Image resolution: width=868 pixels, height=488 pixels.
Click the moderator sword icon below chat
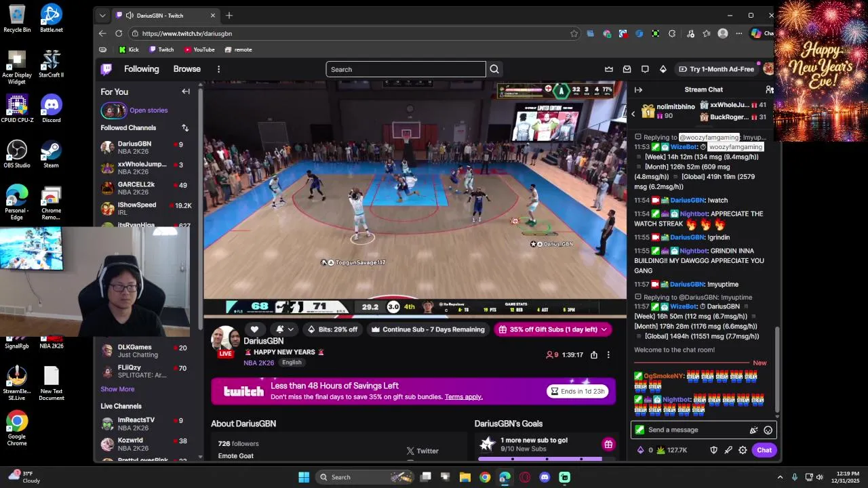[728, 450]
